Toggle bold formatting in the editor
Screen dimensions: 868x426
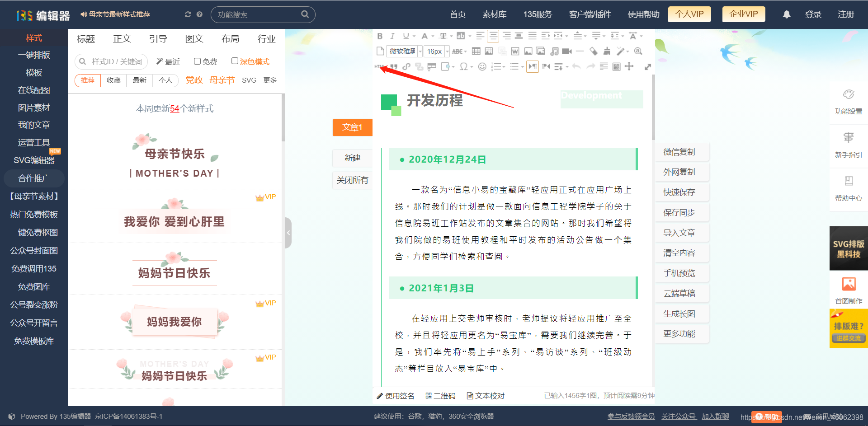point(380,36)
